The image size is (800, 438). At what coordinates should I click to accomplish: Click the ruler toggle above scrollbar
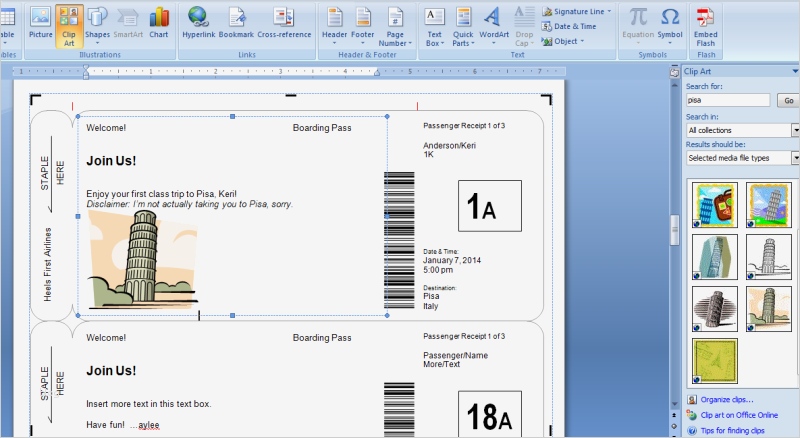pyautogui.click(x=674, y=73)
